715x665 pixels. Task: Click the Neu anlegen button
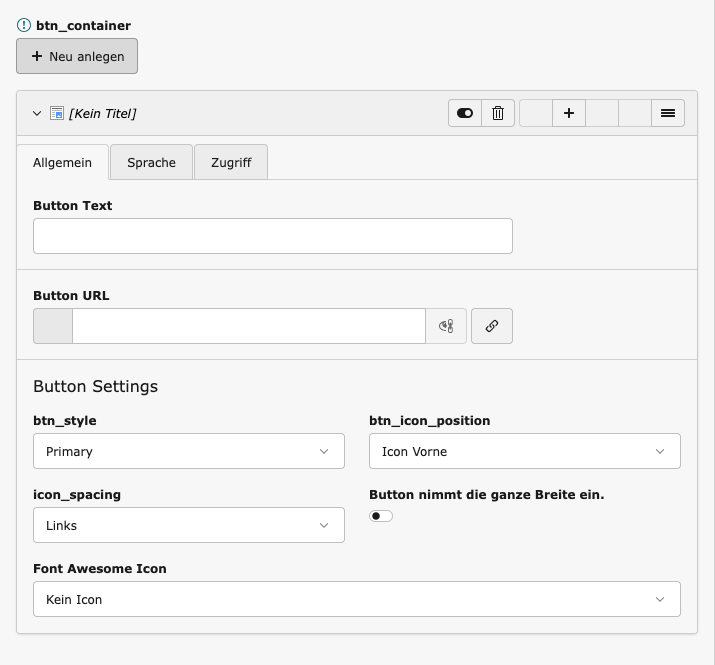77,57
